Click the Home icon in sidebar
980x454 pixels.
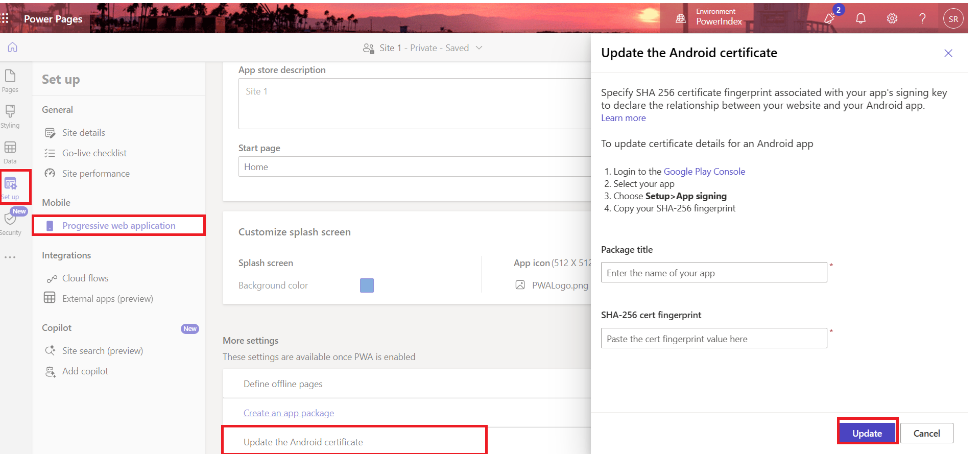point(12,47)
